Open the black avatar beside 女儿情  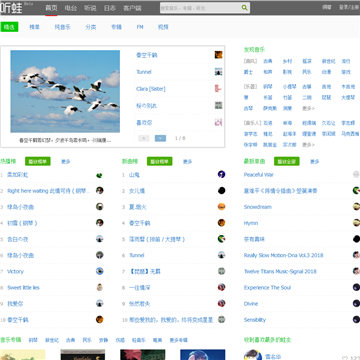click(x=221, y=190)
